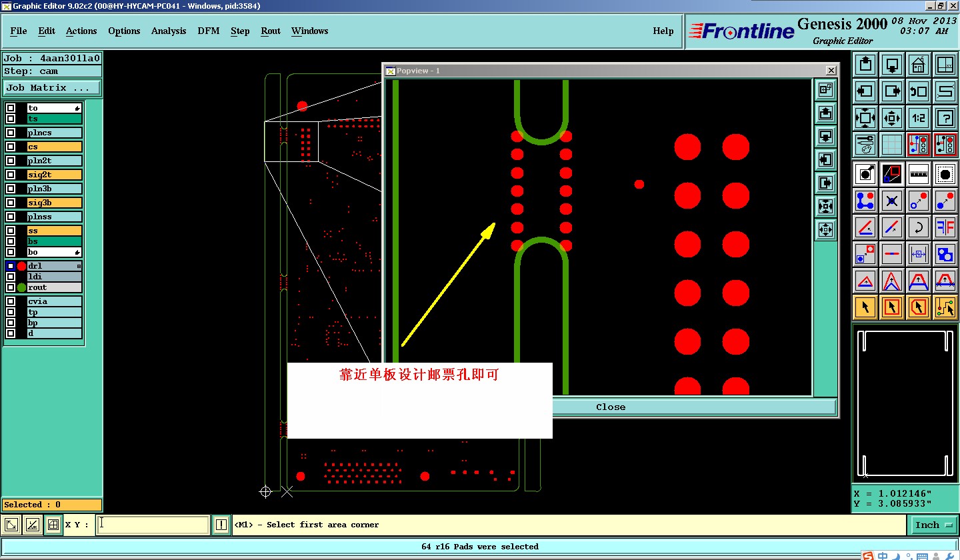This screenshot has height=560, width=960.
Task: Select the ruler measurement tool
Action: (919, 174)
